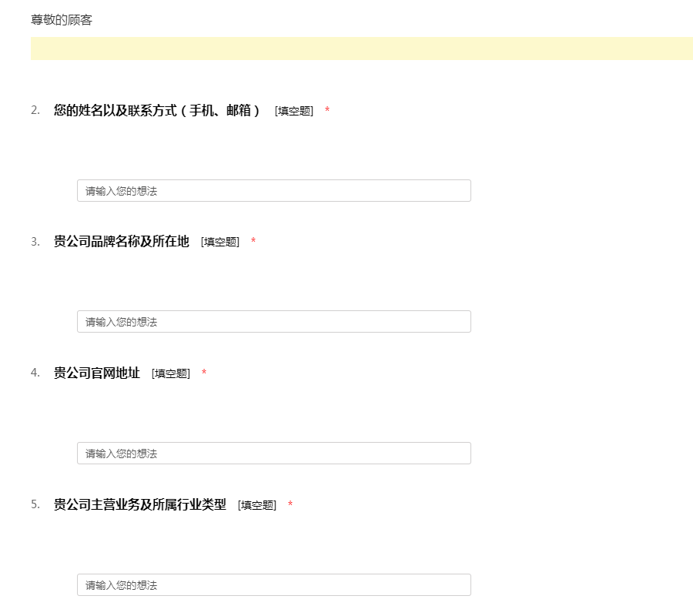Click the question number 5 label
This screenshot has width=693, height=616.
[35, 504]
